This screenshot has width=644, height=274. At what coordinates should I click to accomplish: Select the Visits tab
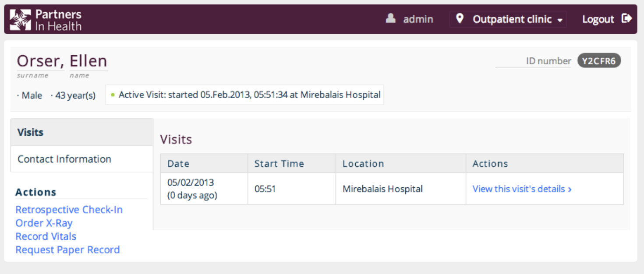pos(30,132)
